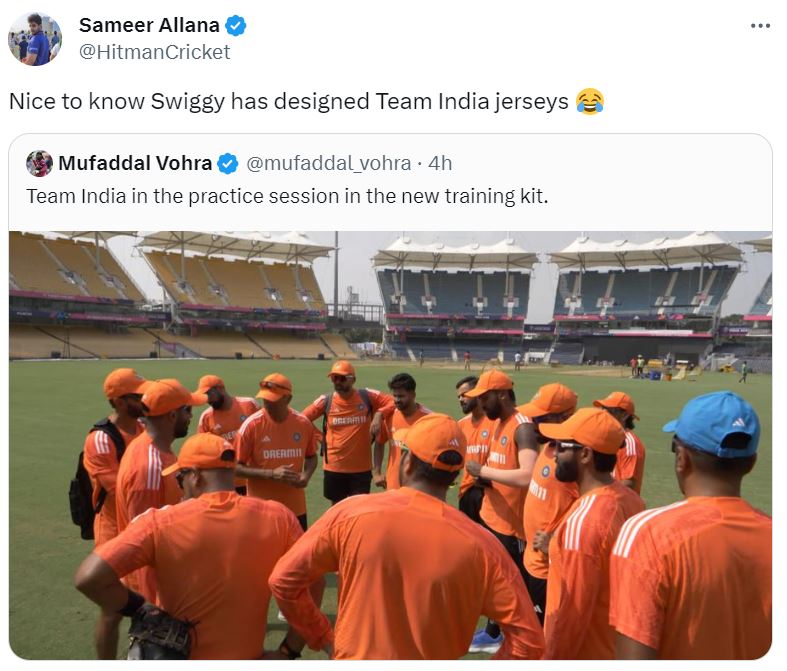Open Sameer Allana's profile picture
The height and width of the screenshot is (671, 787).
(x=35, y=39)
